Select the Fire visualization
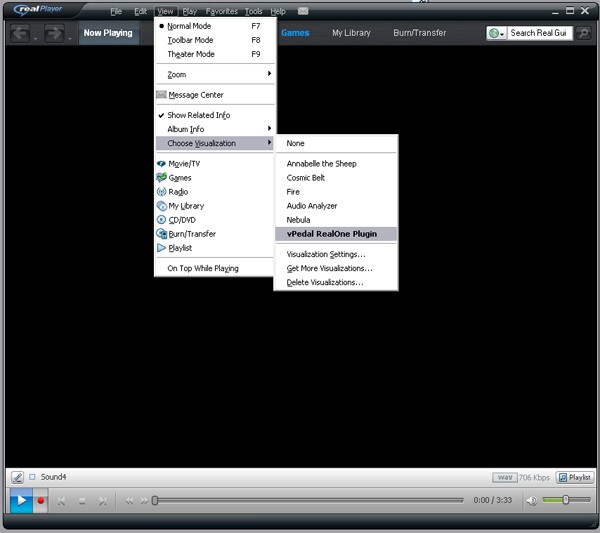 click(336, 192)
